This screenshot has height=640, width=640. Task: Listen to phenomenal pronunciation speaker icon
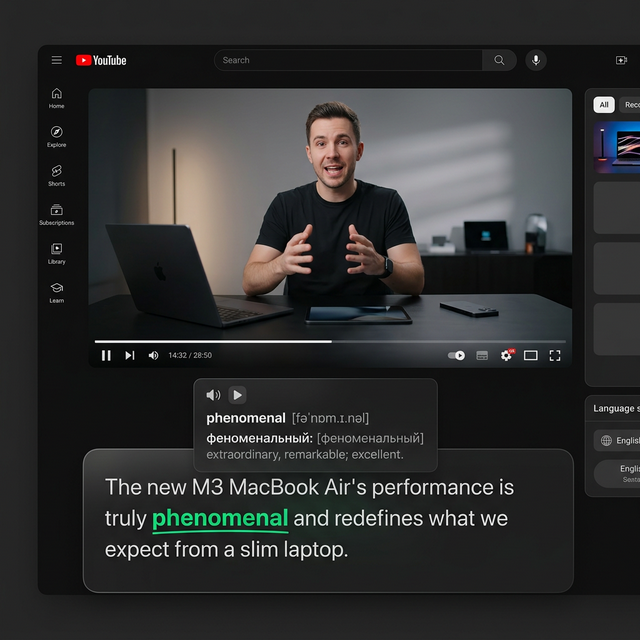[213, 395]
